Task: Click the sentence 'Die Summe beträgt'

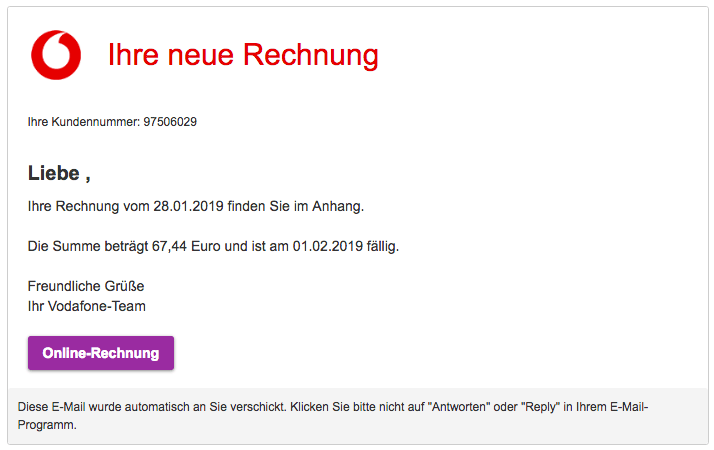Action: pyautogui.click(x=88, y=246)
